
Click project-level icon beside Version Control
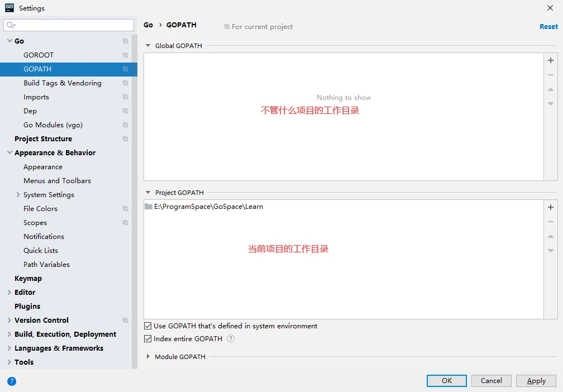point(125,320)
